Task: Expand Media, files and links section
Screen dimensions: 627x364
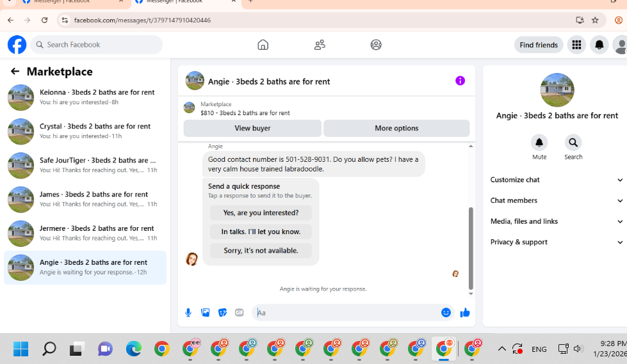Action: pos(556,221)
